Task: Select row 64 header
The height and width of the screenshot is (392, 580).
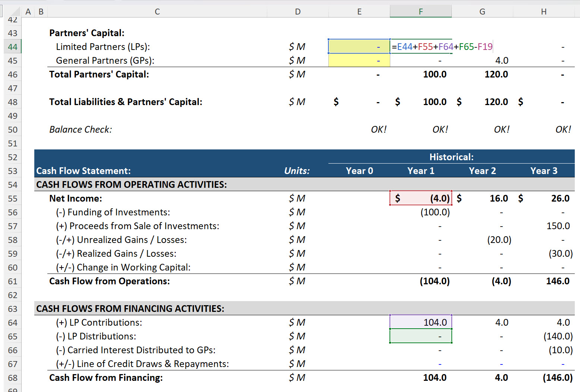Action: tap(12, 323)
